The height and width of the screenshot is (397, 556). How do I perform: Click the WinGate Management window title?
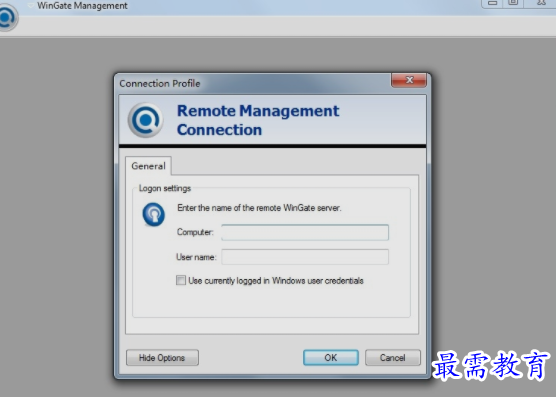pyautogui.click(x=82, y=6)
